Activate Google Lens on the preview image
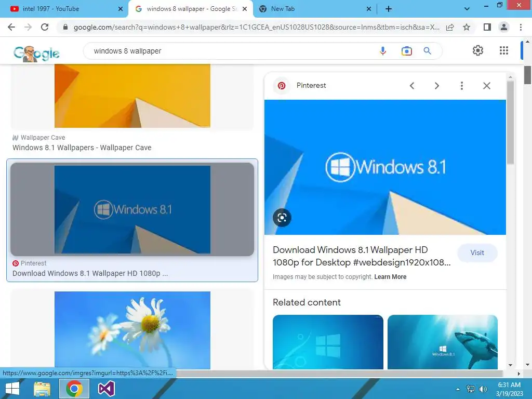532x399 pixels. click(282, 218)
